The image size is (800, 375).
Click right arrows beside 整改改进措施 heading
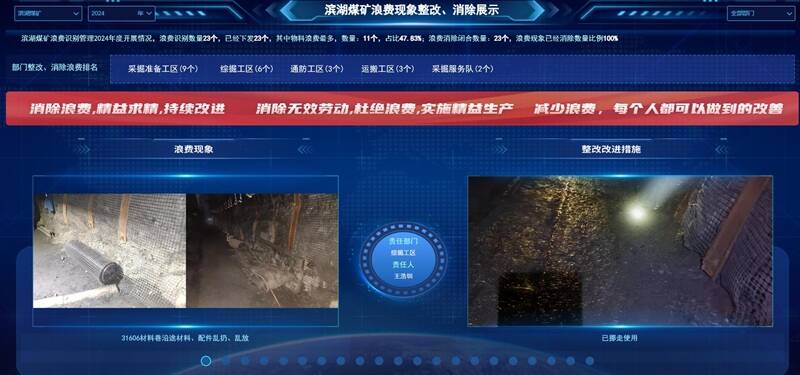click(721, 149)
